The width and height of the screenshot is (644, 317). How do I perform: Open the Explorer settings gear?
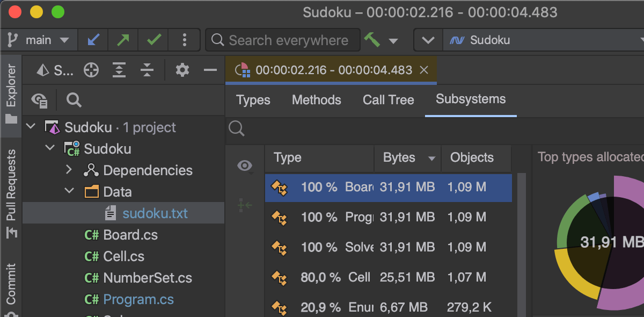(x=182, y=70)
